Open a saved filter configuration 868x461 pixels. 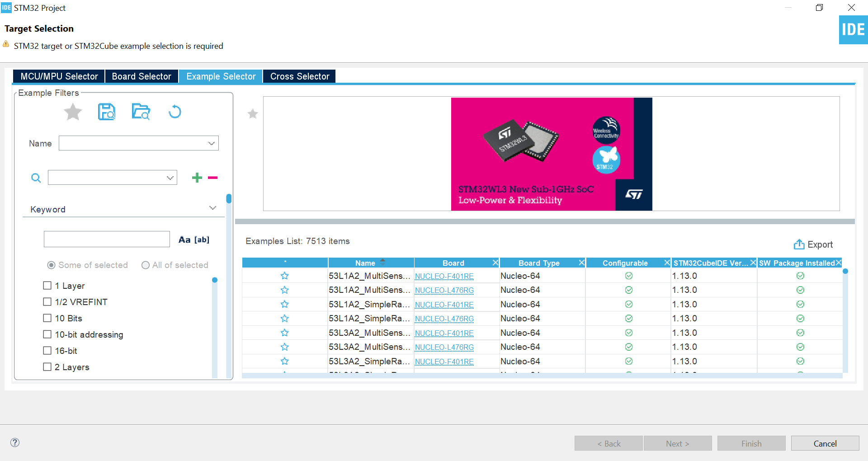click(x=141, y=112)
